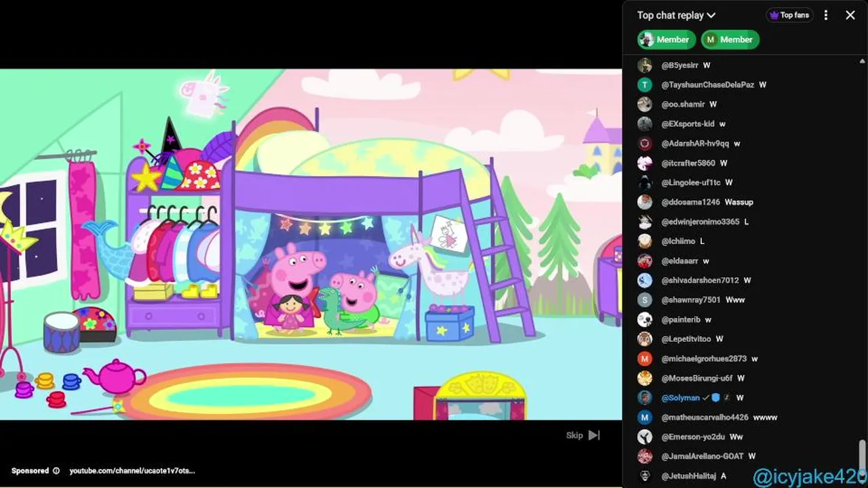Click the 'Www' message by @shawnray7501
The height and width of the screenshot is (488, 868).
click(x=735, y=300)
